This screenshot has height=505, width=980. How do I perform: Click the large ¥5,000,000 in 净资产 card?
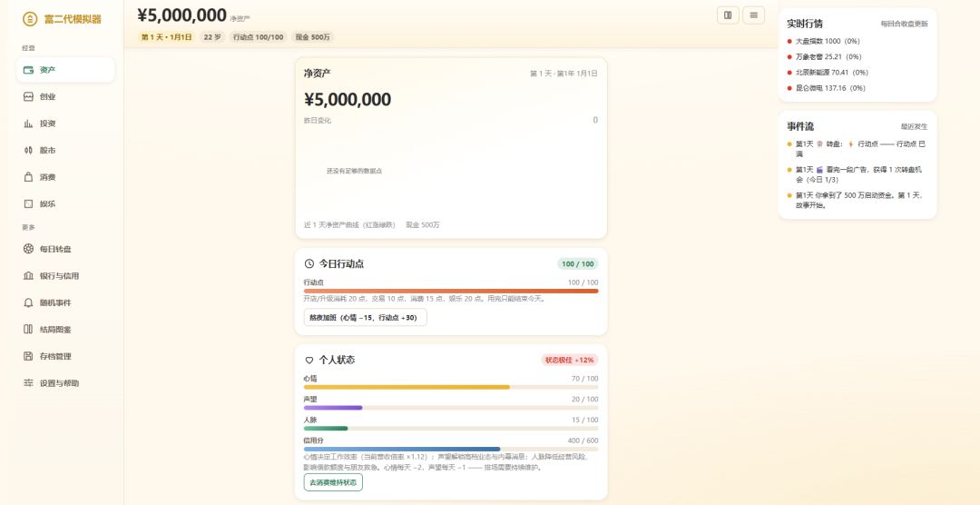[x=348, y=100]
